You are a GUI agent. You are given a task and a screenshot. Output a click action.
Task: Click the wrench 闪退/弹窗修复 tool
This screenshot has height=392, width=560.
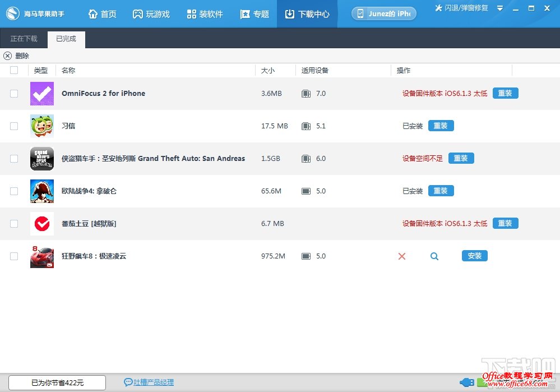point(461,8)
